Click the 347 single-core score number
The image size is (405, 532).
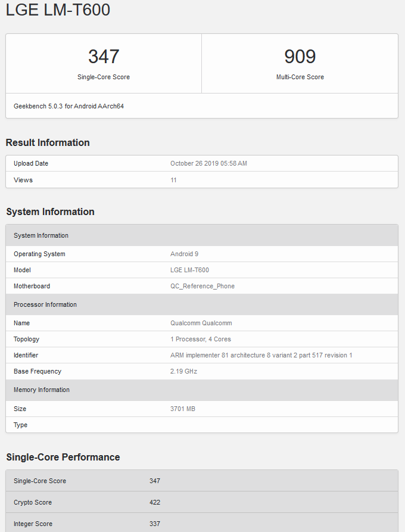(x=104, y=57)
